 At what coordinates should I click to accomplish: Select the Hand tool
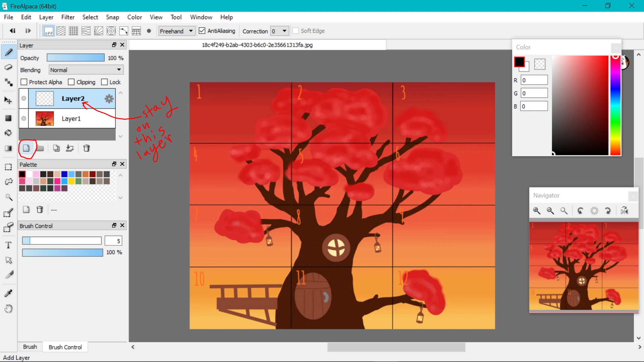pos(8,308)
